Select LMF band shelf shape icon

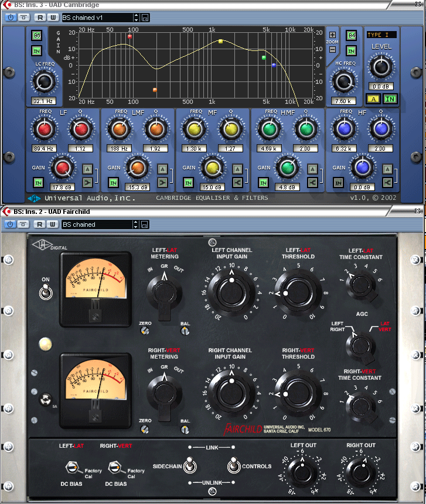162,183
